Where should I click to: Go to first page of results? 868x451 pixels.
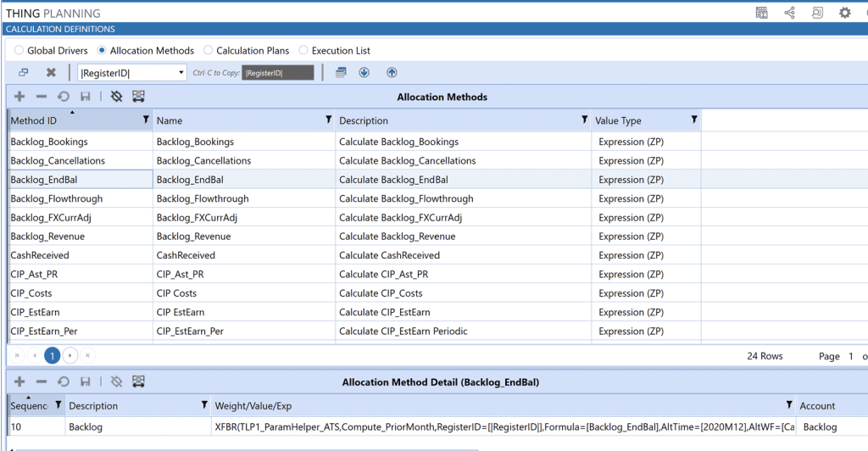click(x=17, y=355)
